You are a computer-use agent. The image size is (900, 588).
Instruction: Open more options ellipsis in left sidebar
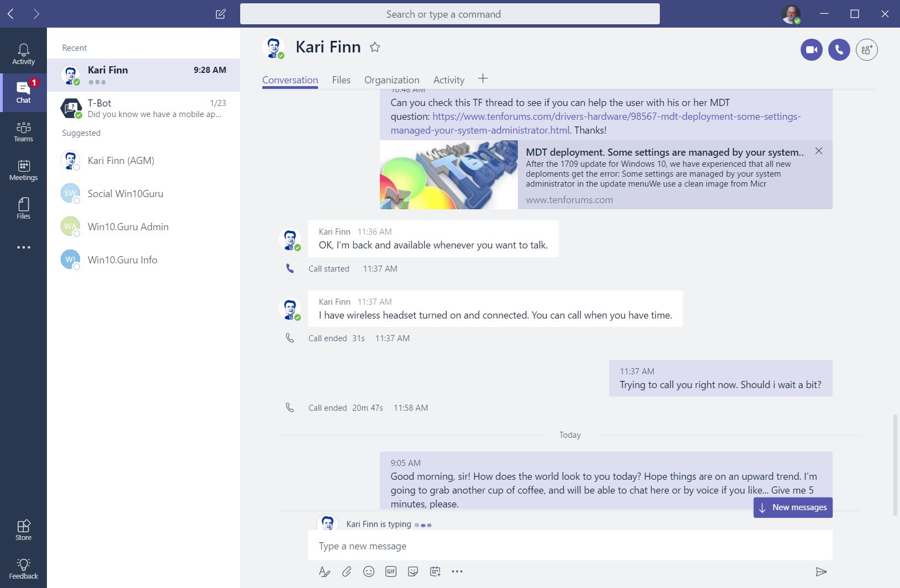[x=23, y=247]
